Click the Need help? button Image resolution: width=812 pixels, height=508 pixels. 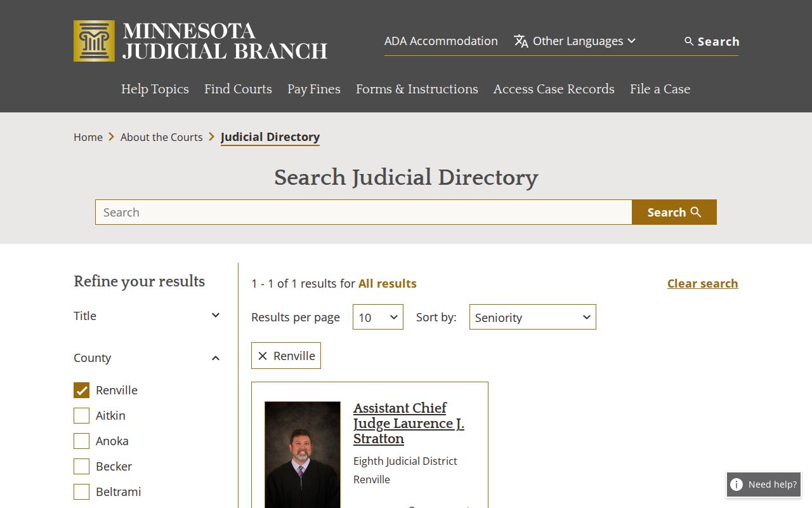tap(764, 485)
